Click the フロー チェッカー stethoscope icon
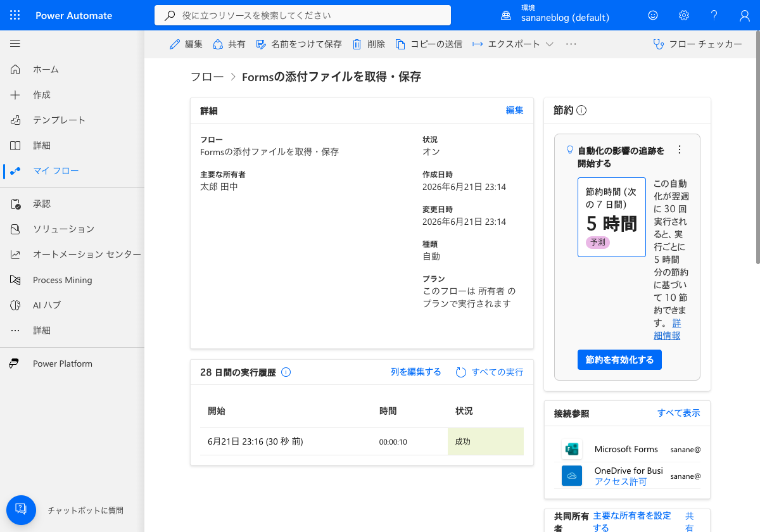 pyautogui.click(x=659, y=44)
